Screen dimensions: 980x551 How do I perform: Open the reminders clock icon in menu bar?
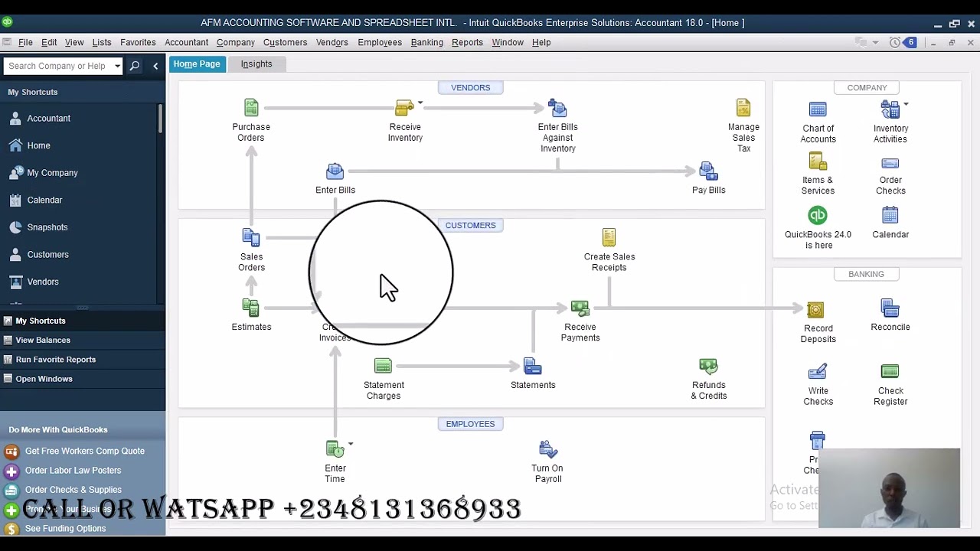(x=894, y=42)
